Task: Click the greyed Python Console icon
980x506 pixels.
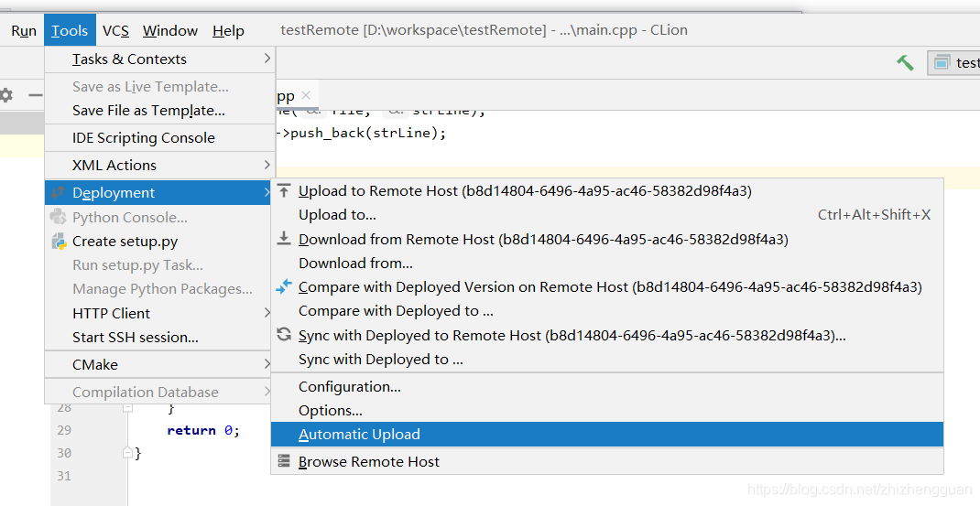Action: (58, 217)
